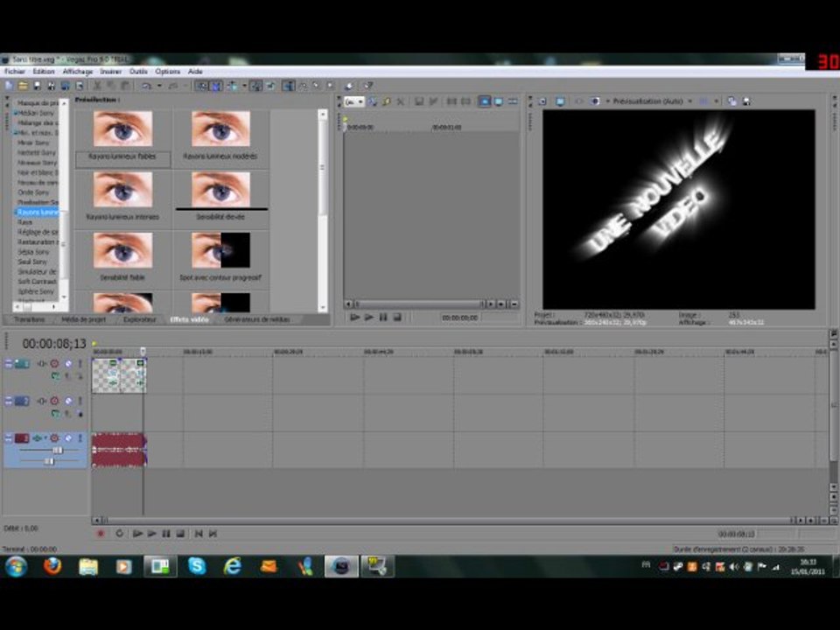Open Skype from the Windows taskbar
840x630 pixels.
tap(197, 566)
